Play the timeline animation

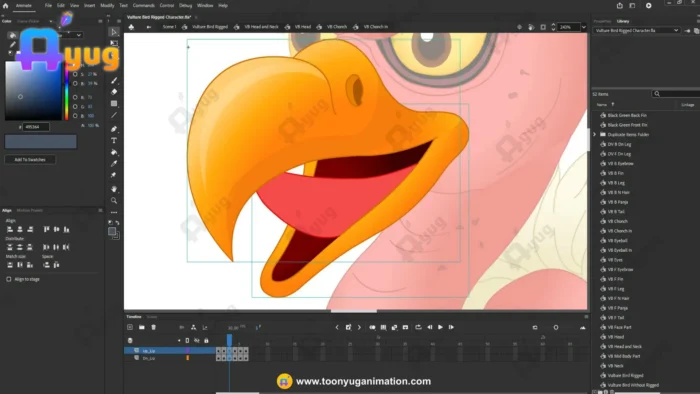[x=440, y=327]
